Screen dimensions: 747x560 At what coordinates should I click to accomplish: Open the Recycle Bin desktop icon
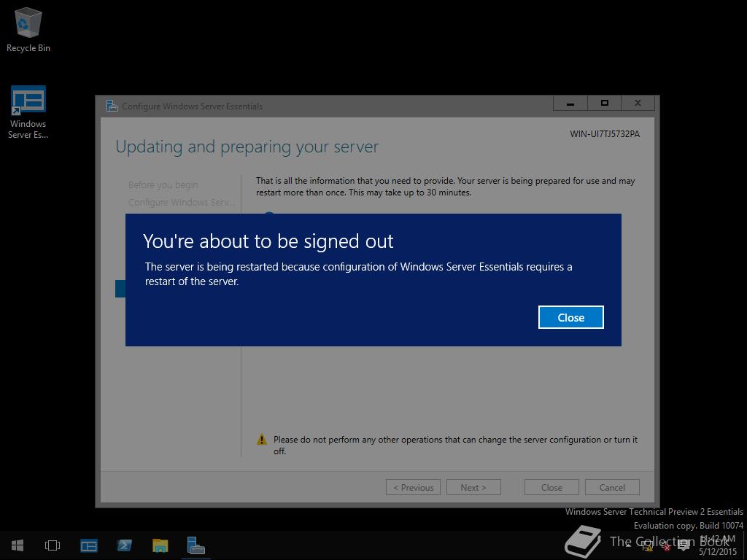coord(28,29)
